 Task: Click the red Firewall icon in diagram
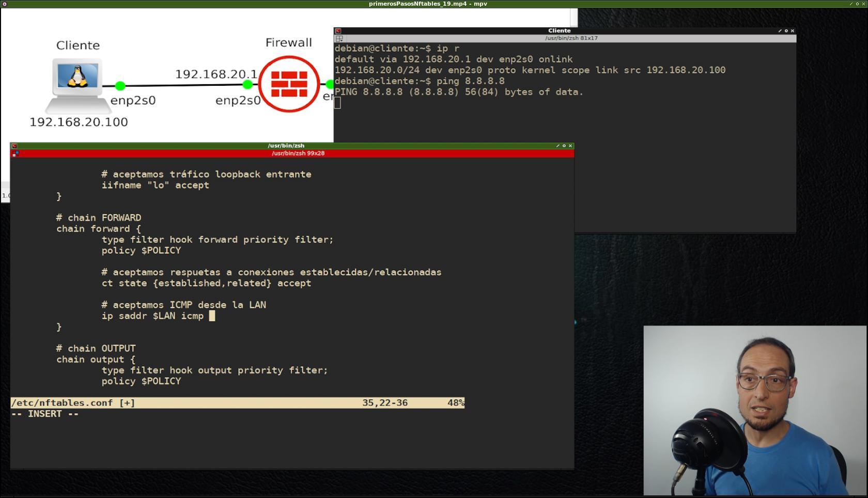pyautogui.click(x=289, y=84)
